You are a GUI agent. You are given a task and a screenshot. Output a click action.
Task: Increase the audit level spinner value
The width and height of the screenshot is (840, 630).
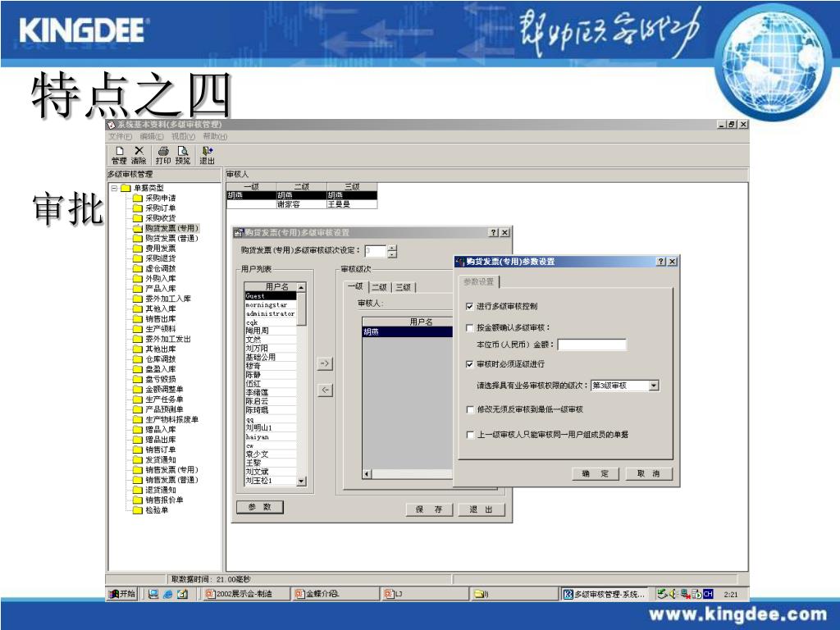pos(392,248)
